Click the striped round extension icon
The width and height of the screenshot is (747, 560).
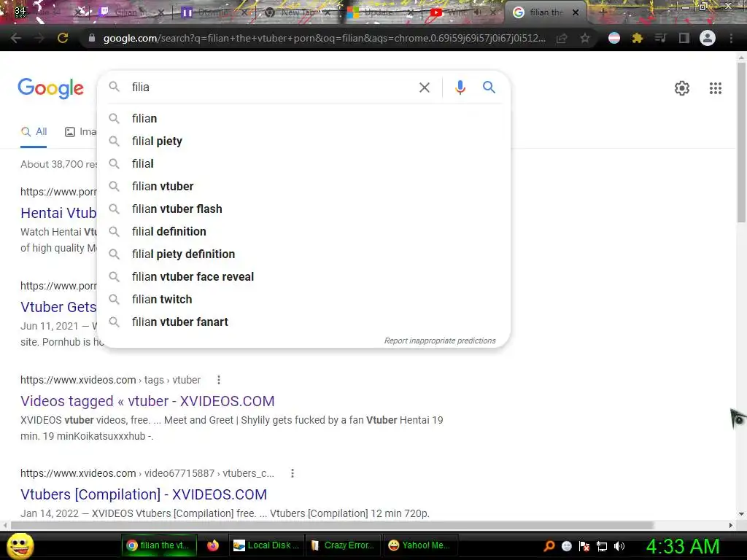pos(614,38)
